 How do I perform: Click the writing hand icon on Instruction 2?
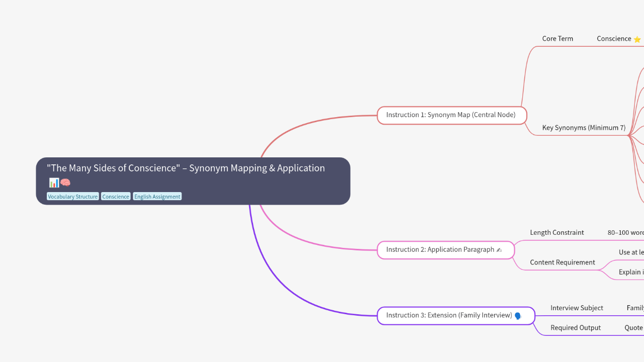tap(499, 250)
